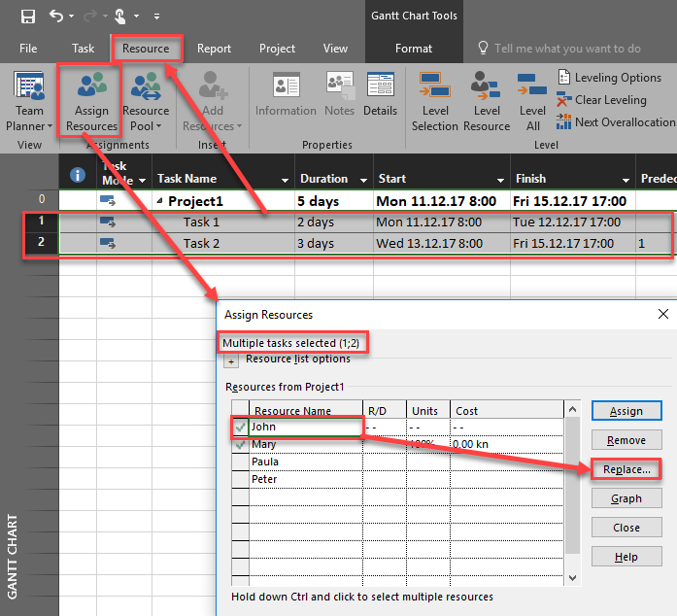Click the Replace... button
Viewport: 677px width, 616px height.
[626, 469]
